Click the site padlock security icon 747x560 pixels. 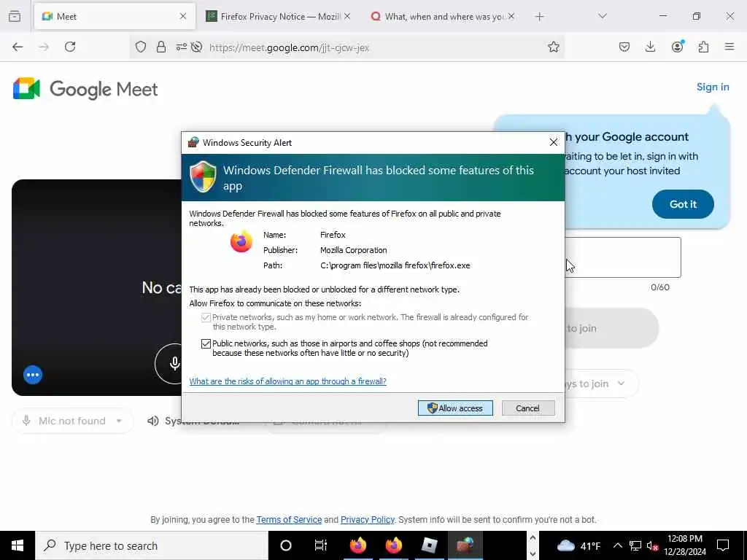pyautogui.click(x=161, y=47)
